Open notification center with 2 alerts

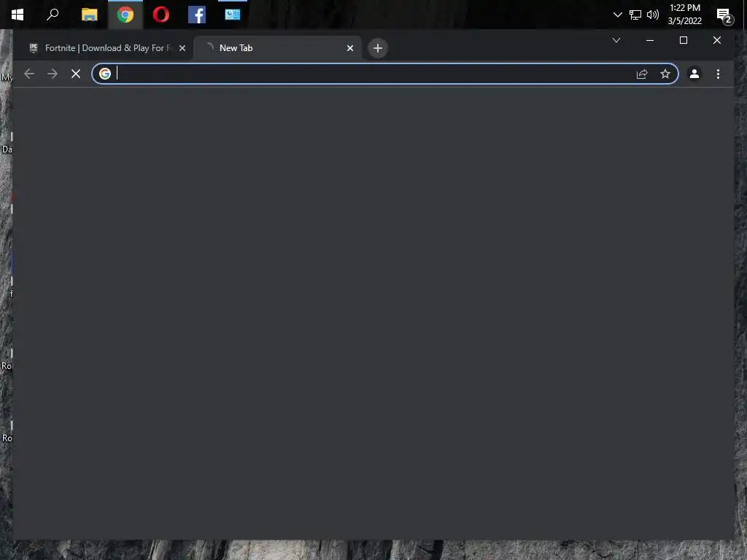pos(724,16)
